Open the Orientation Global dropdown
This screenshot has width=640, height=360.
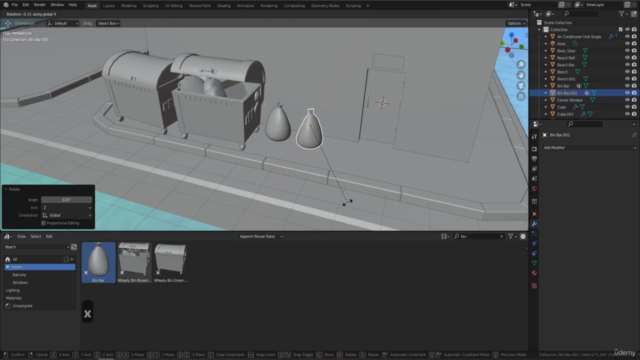67,216
